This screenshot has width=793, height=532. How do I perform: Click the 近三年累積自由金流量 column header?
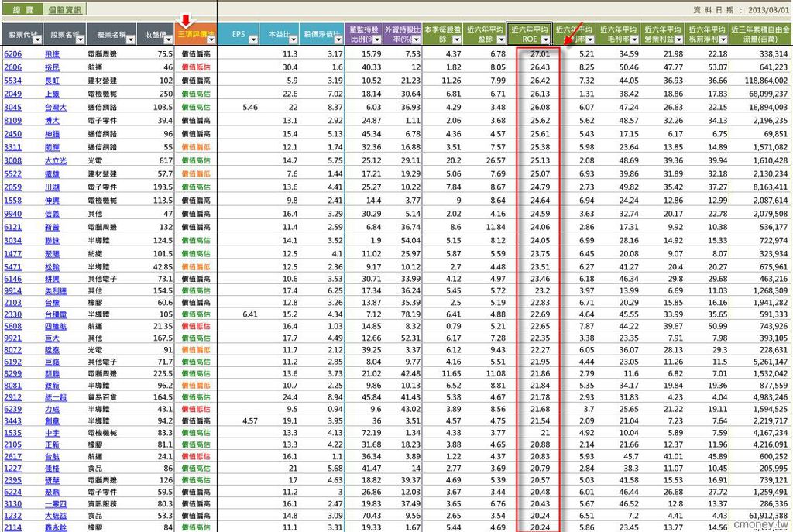(x=760, y=34)
